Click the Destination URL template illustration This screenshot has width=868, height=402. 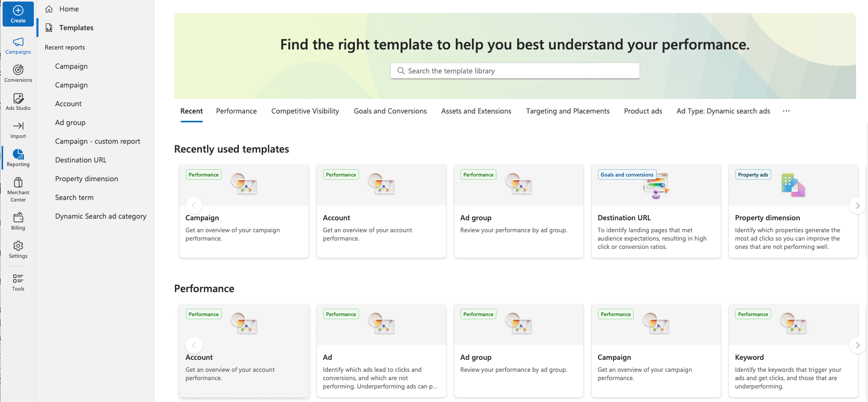656,185
